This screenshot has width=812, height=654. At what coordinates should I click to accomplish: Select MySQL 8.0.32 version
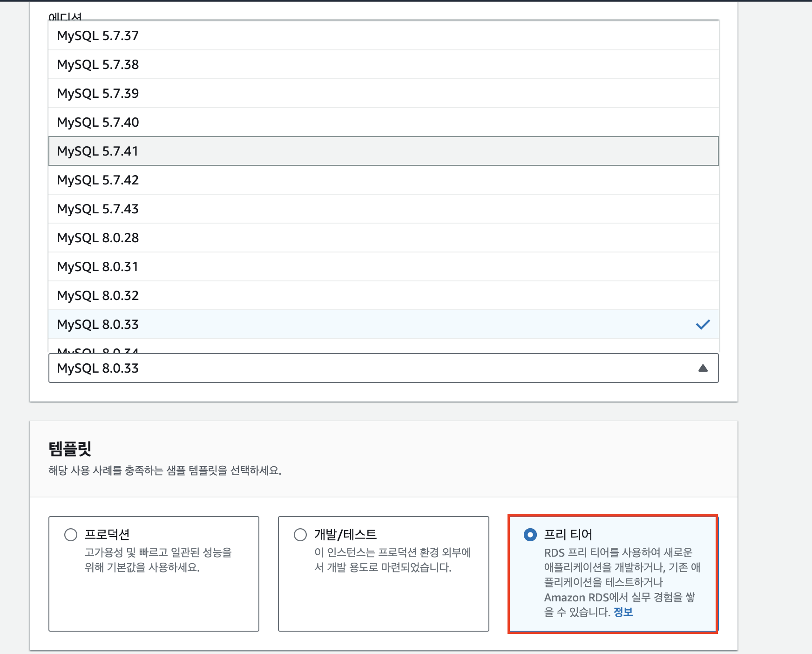point(383,295)
